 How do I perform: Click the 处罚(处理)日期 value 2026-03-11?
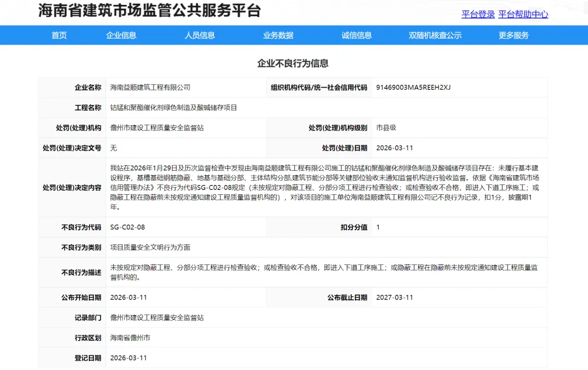pyautogui.click(x=395, y=148)
